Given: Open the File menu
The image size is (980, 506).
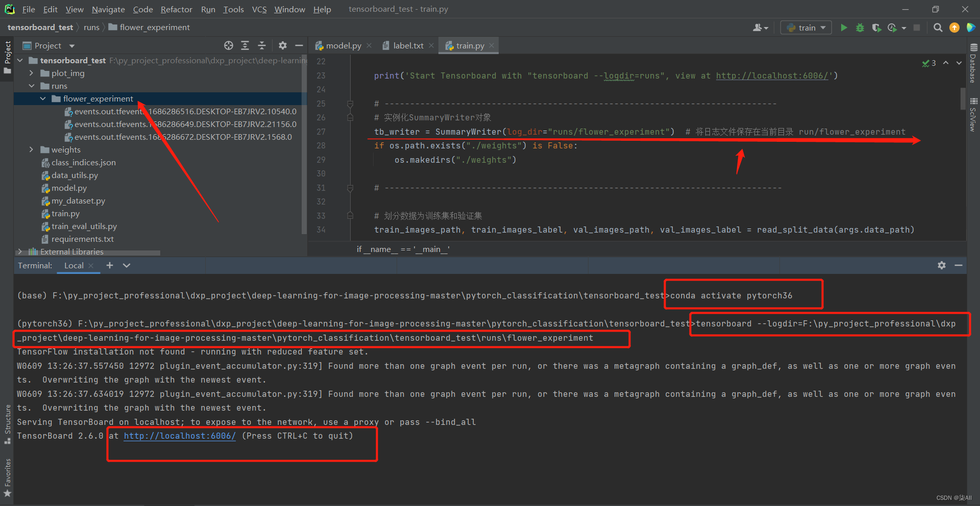Looking at the screenshot, I should [29, 9].
